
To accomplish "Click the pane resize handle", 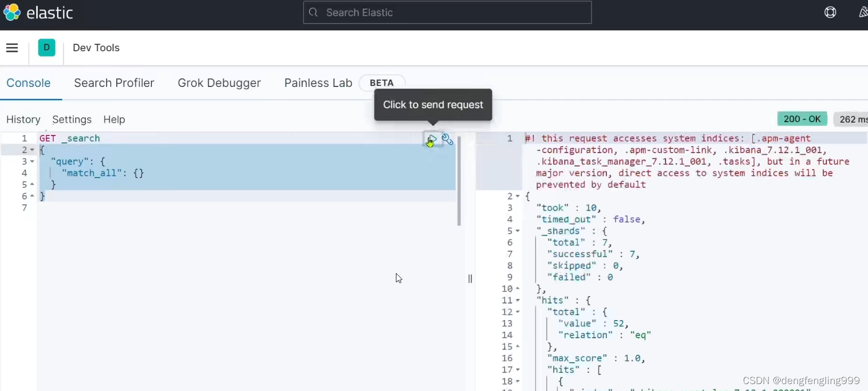I will tap(470, 278).
